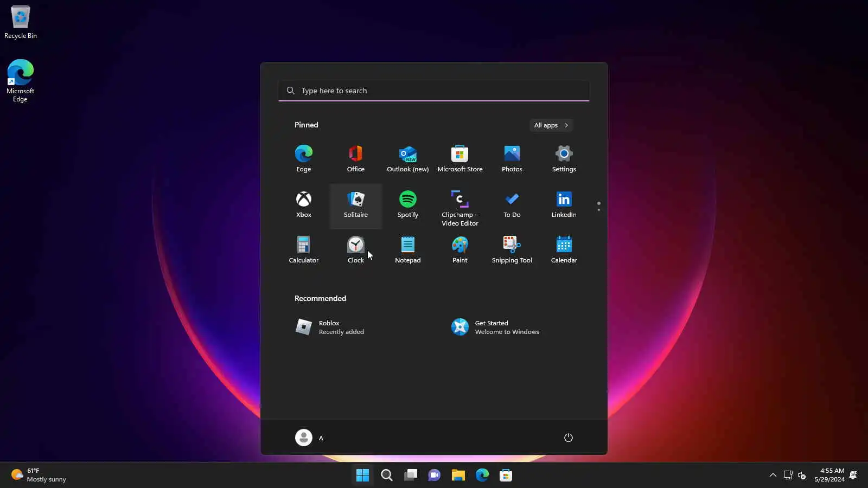Launch the Office pinned app

[x=356, y=159]
